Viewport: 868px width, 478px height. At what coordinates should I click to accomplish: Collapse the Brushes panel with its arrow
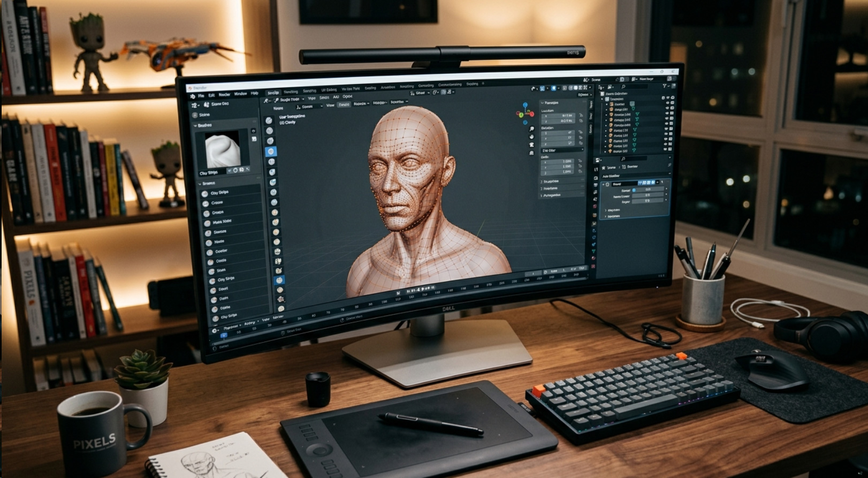click(195, 126)
